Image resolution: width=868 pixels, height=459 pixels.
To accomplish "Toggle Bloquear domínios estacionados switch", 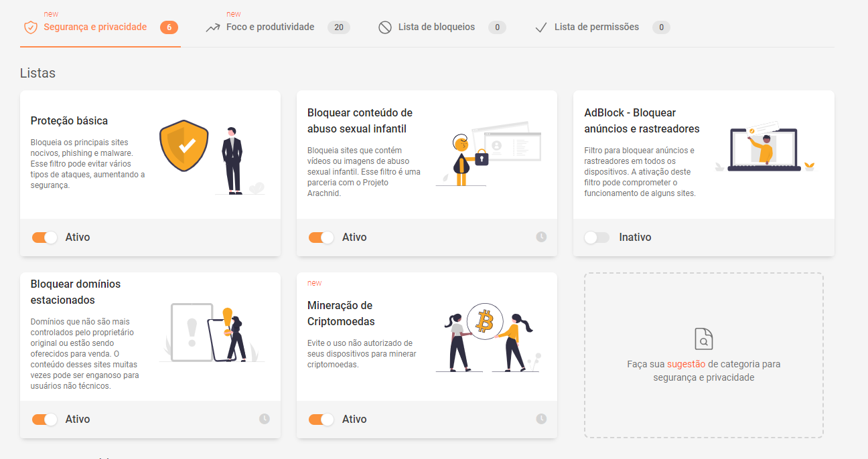I will [x=45, y=420].
